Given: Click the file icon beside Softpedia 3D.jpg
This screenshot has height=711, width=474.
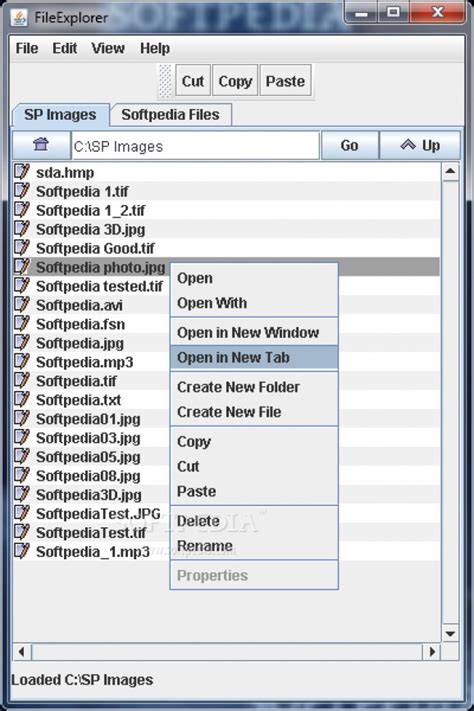Looking at the screenshot, I should tap(22, 229).
